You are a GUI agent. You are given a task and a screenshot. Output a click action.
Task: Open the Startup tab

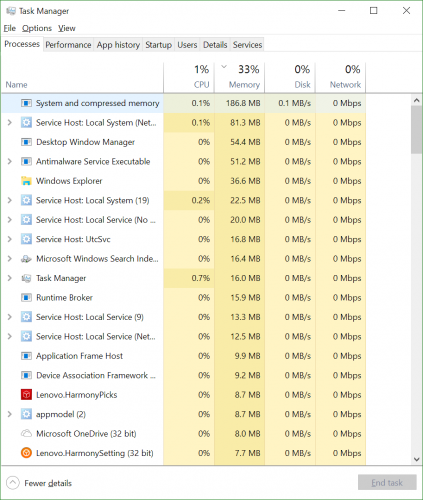(158, 45)
